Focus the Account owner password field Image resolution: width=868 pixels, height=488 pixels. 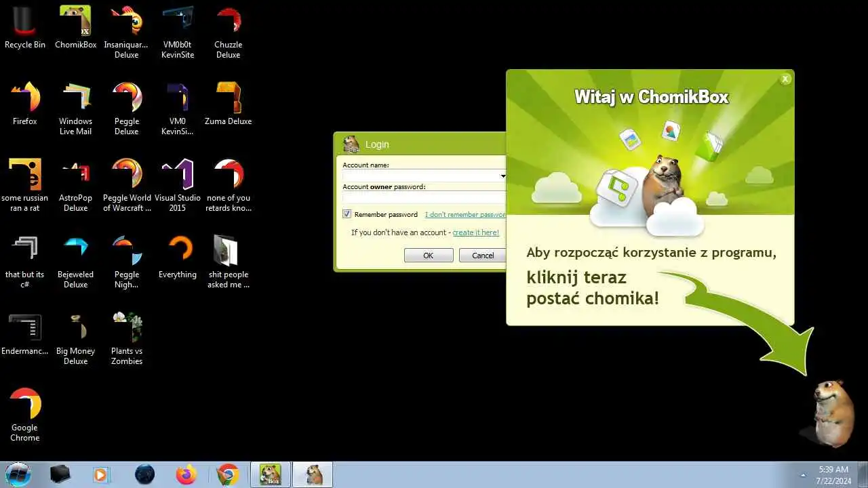[424, 197]
